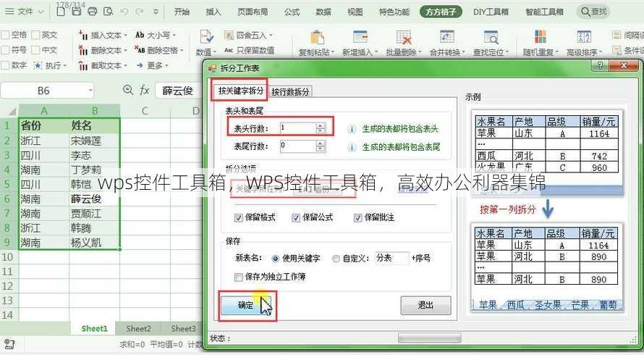Image resolution: width=644 pixels, height=355 pixels.
Task: Open the 文件 menu
Action: [23, 12]
